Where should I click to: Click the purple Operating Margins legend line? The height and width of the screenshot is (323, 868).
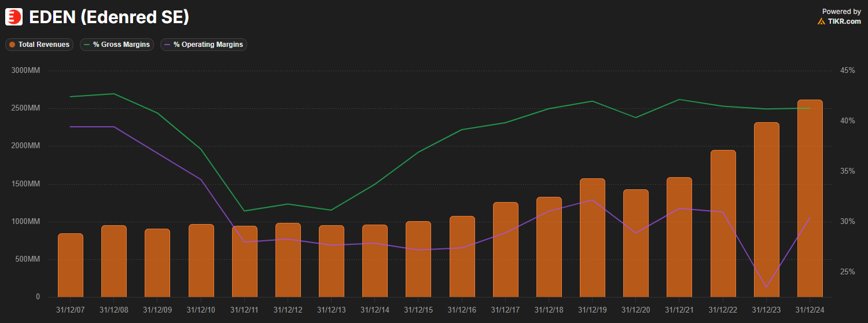167,45
